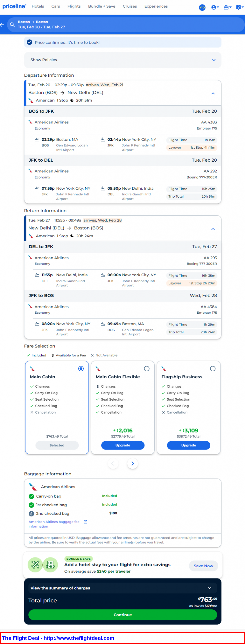Expand the Show Policies section

point(123,60)
